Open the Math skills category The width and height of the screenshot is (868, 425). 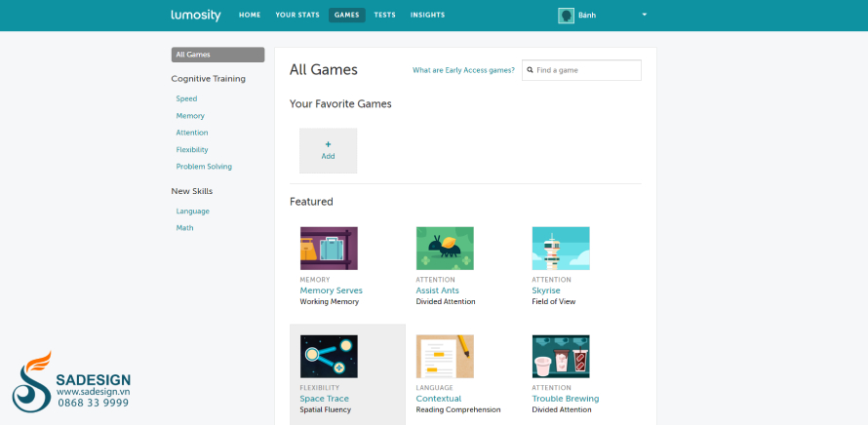coord(185,228)
